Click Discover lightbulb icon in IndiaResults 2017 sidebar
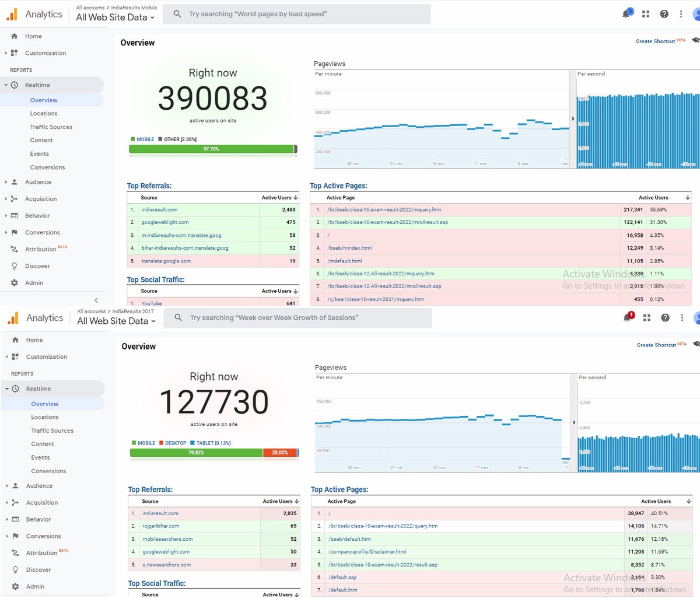 point(16,570)
